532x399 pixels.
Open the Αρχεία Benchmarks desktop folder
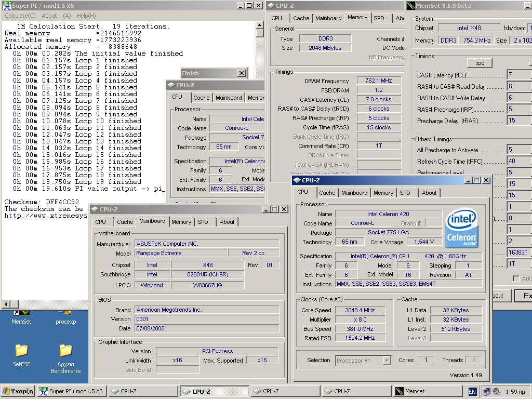(65, 359)
